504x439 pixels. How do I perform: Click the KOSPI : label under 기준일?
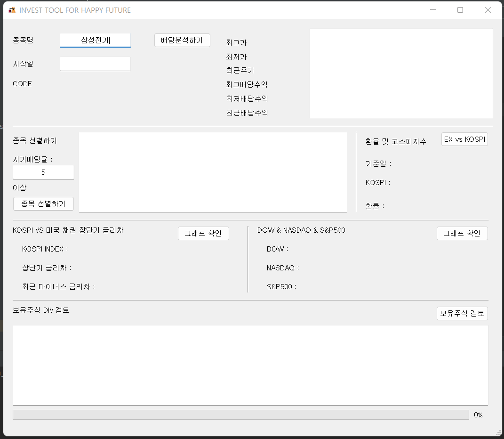point(378,182)
